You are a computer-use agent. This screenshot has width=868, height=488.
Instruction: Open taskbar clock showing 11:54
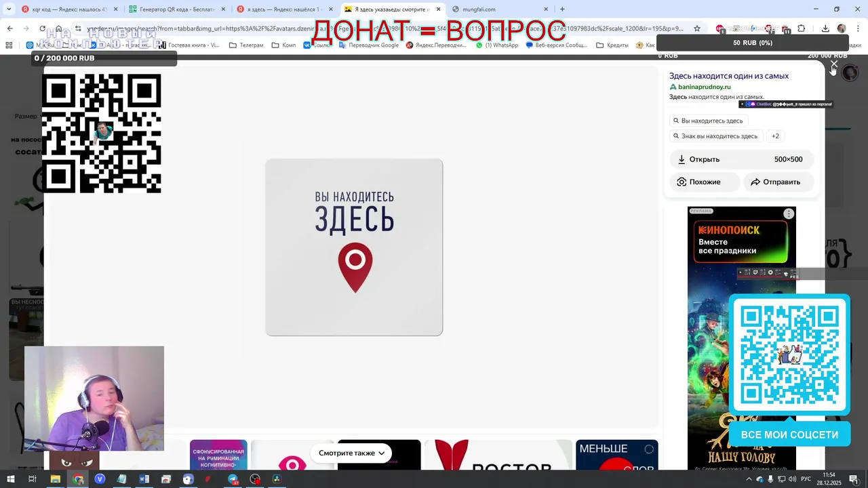829,479
